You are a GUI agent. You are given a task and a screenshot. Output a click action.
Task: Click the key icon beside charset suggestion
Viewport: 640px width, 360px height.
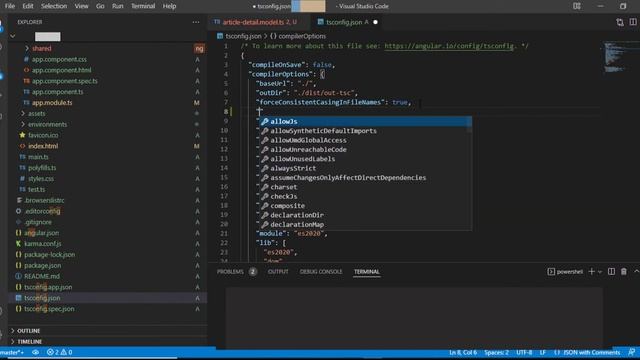(x=265, y=187)
